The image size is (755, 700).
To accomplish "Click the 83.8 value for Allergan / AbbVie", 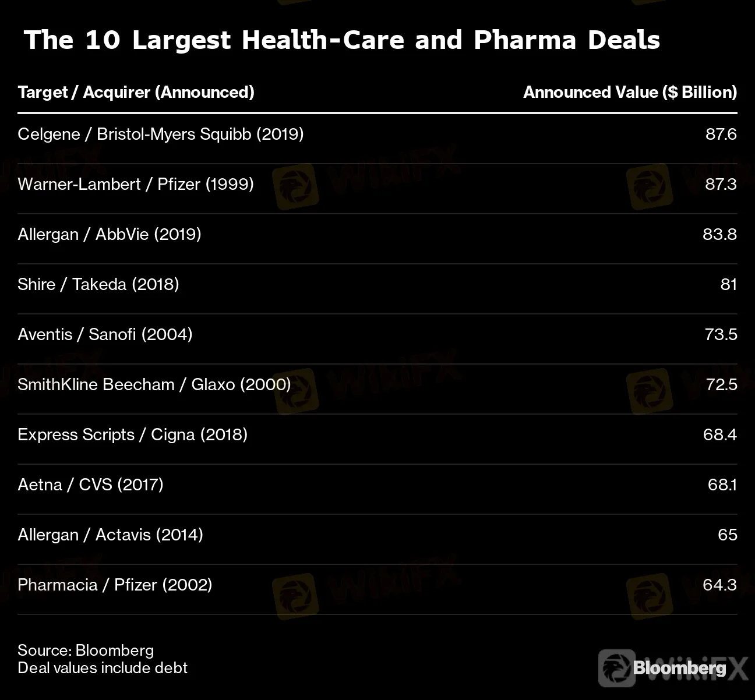I will pyautogui.click(x=719, y=235).
